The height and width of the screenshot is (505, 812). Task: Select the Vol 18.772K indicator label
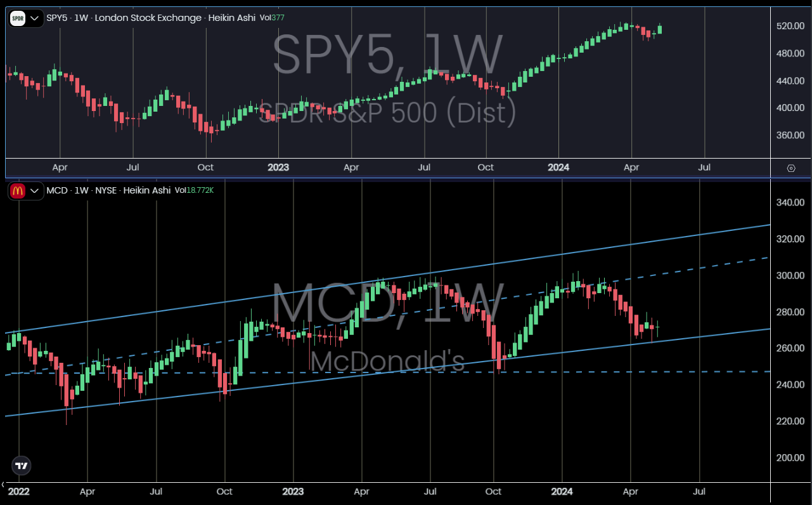194,190
